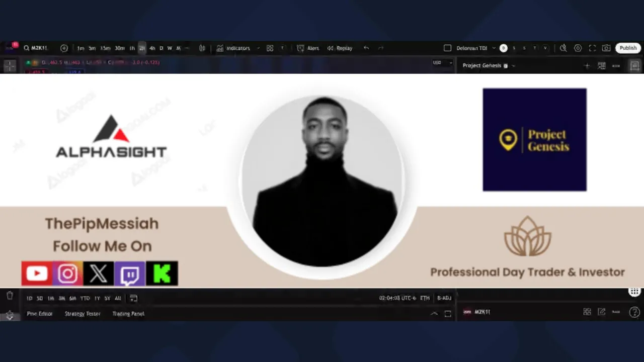Select the 30m timeframe

click(x=119, y=48)
